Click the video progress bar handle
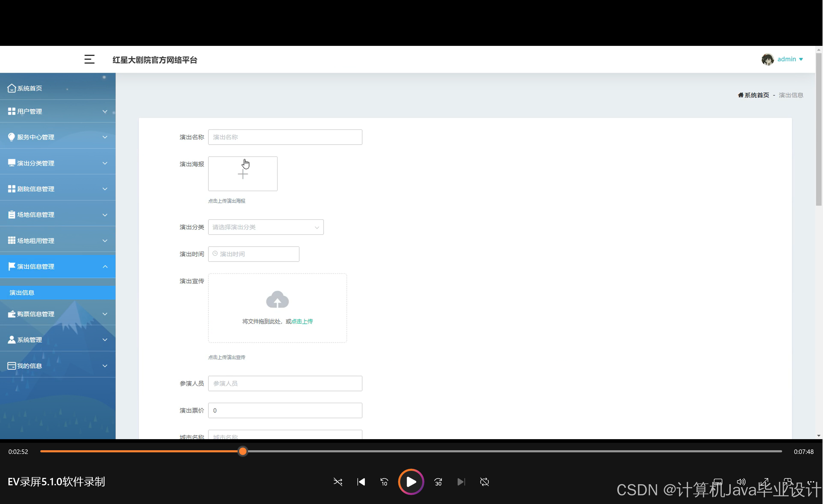The height and width of the screenshot is (504, 823). (243, 452)
